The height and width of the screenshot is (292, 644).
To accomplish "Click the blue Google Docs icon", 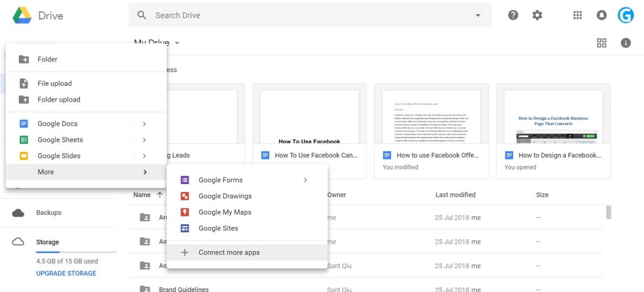I will pyautogui.click(x=24, y=124).
